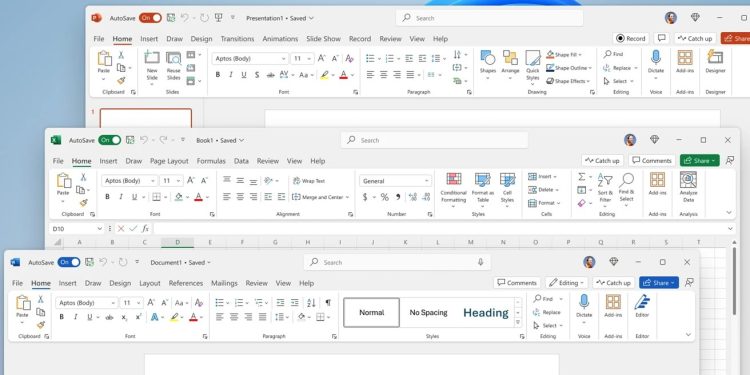Click Dictate microphone in PowerPoint
The width and height of the screenshot is (750, 375).
tap(656, 58)
